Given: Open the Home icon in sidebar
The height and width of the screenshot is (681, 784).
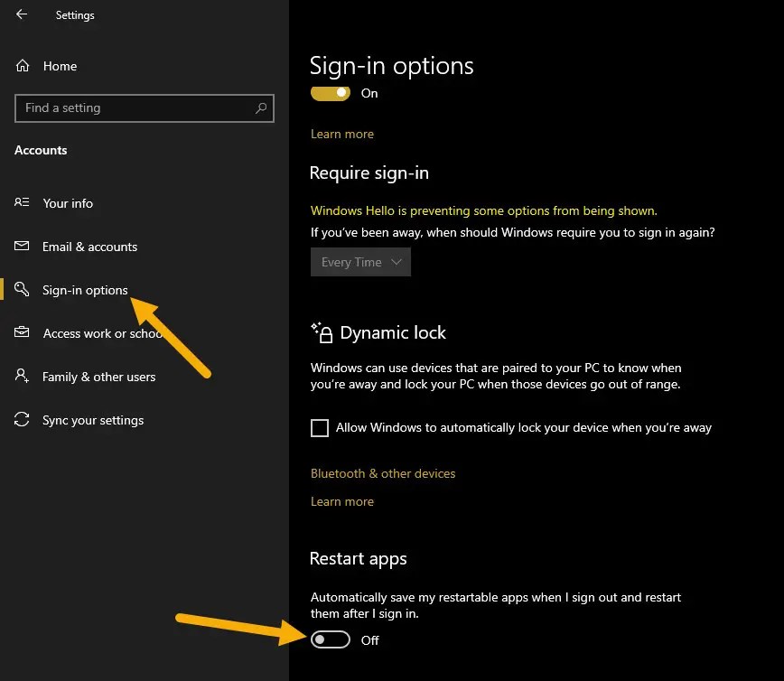Looking at the screenshot, I should (x=23, y=66).
